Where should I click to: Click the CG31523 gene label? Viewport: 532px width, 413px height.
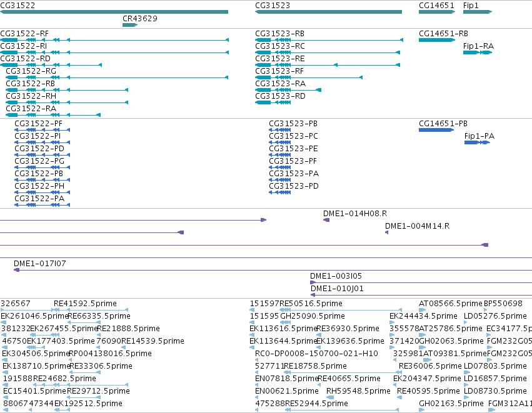coord(273,6)
